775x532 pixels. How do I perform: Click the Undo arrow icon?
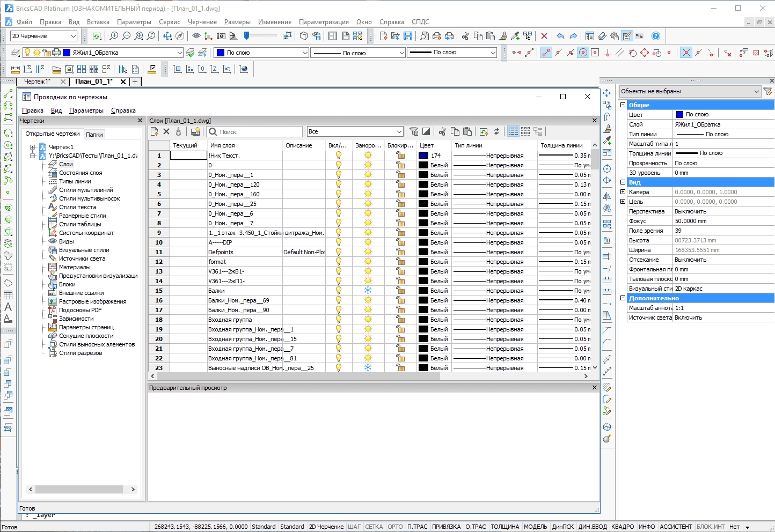560,36
